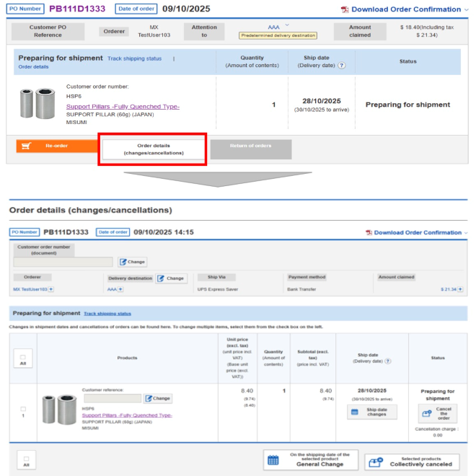Open Order details (changes/cancellations) tab
476x476 pixels.
(x=154, y=149)
